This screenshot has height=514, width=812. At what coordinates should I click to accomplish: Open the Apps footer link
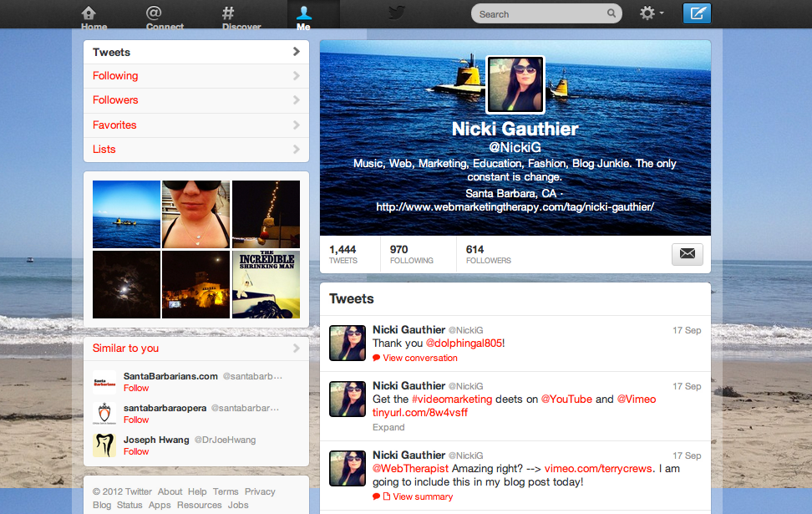pos(160,505)
